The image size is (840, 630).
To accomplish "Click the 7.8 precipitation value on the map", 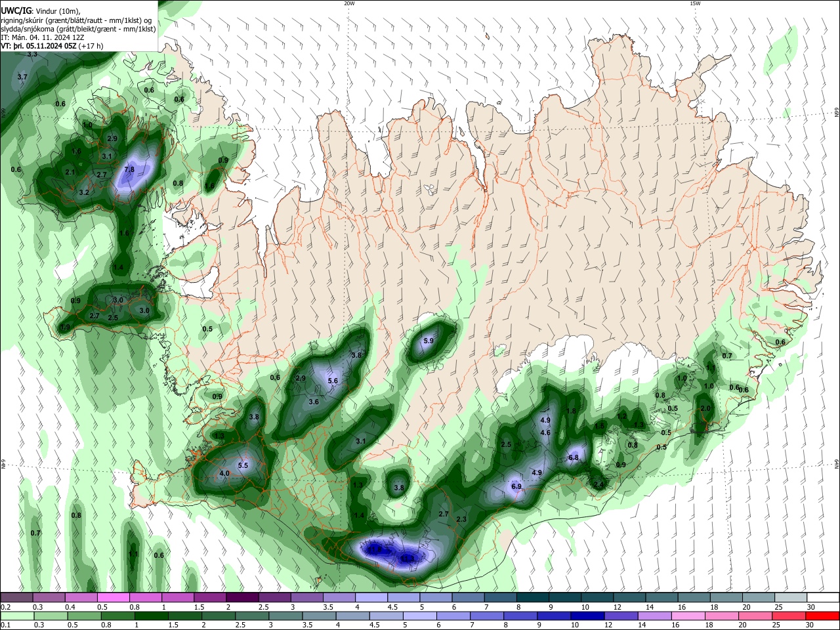I will 129,169.
